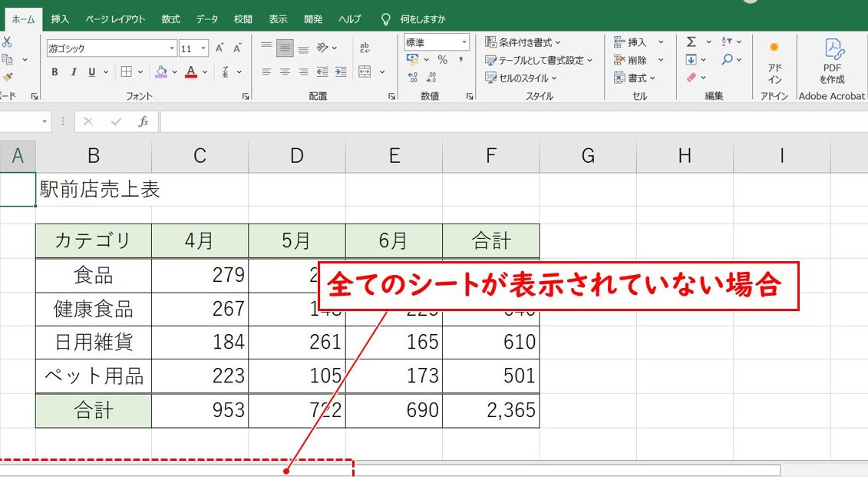Click the Fill down arrow icon
Screen dimensions: 868x477
[x=691, y=59]
